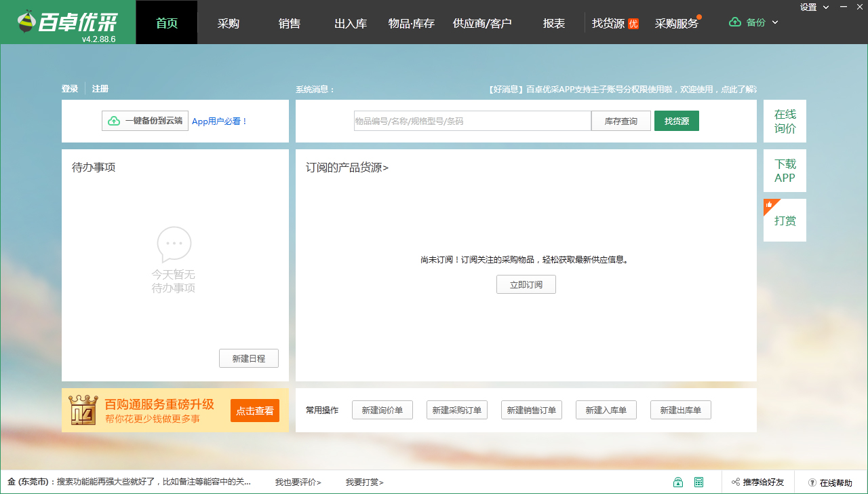The width and height of the screenshot is (868, 494).
Task: Click 下载APP in the right sidebar
Action: click(785, 170)
